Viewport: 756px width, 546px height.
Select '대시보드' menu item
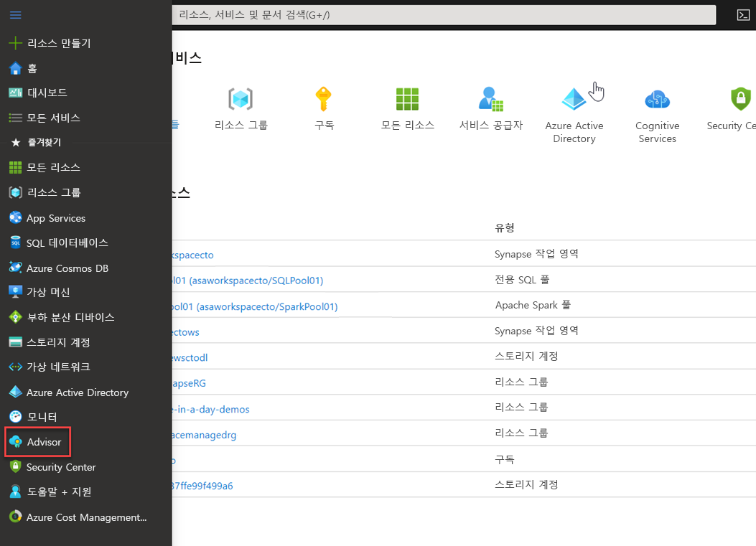click(47, 93)
